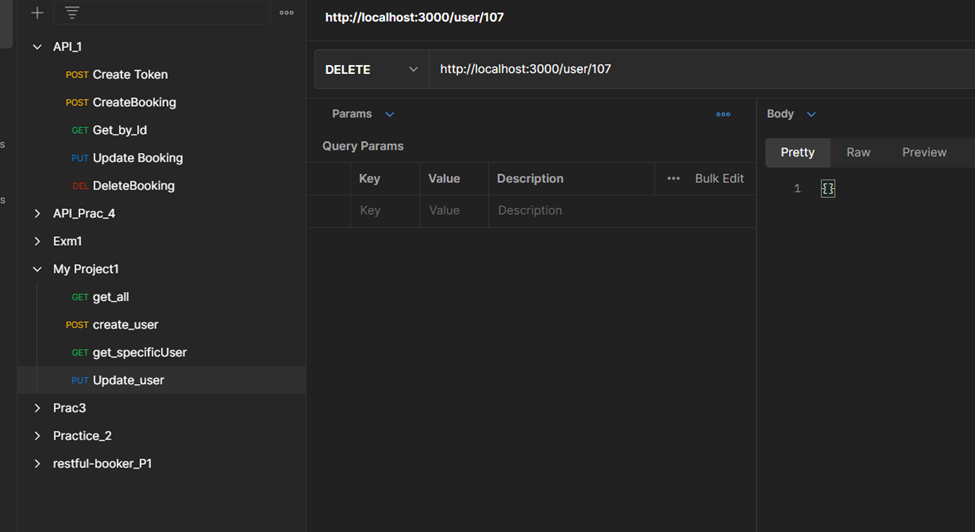Click the Description column header
This screenshot has height=532, width=975.
point(530,178)
